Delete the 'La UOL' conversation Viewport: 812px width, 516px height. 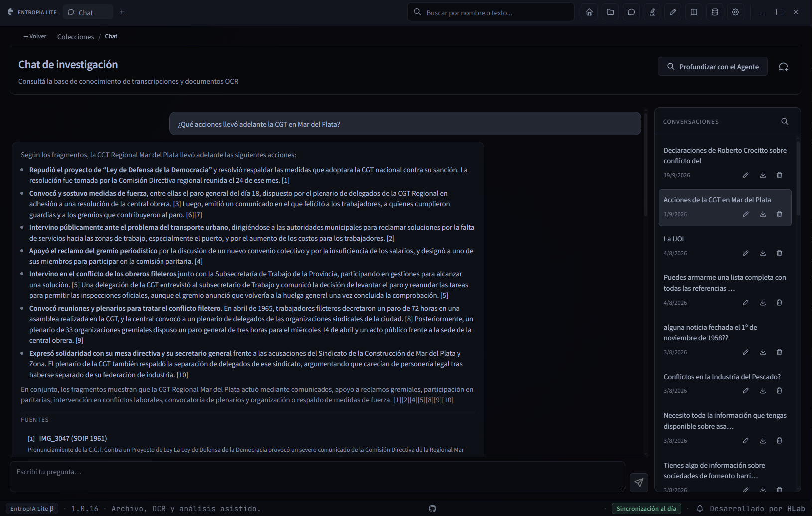pos(779,253)
